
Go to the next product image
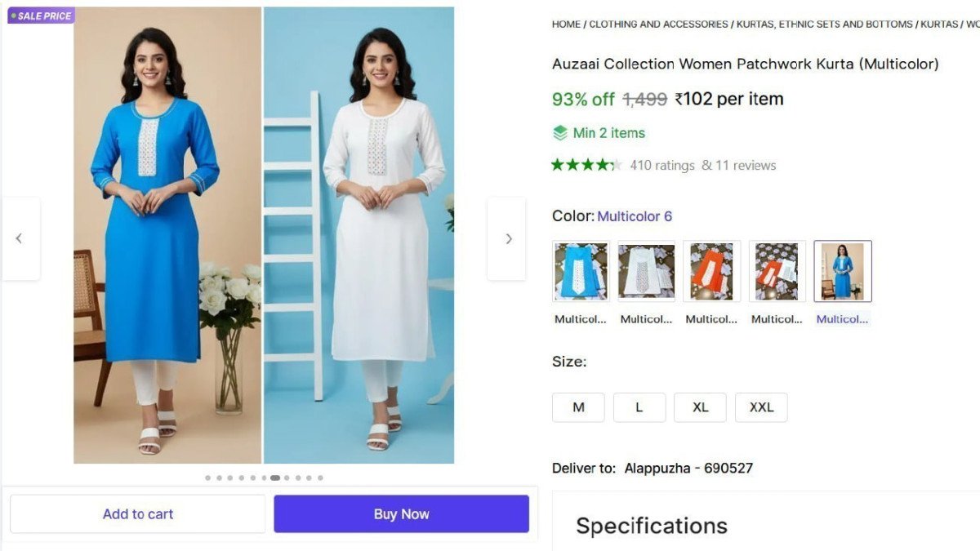pos(508,238)
